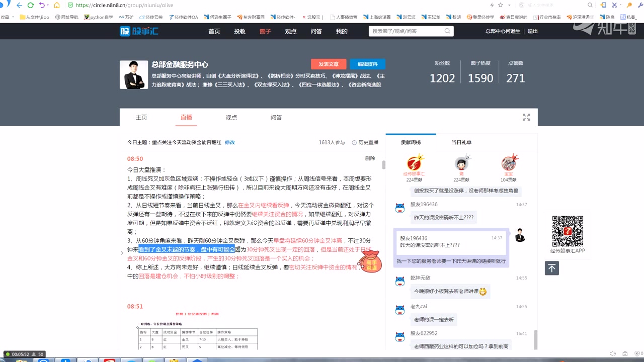644x362 pixels.
Task: Open the python自学 bookmark
Action: point(98,17)
